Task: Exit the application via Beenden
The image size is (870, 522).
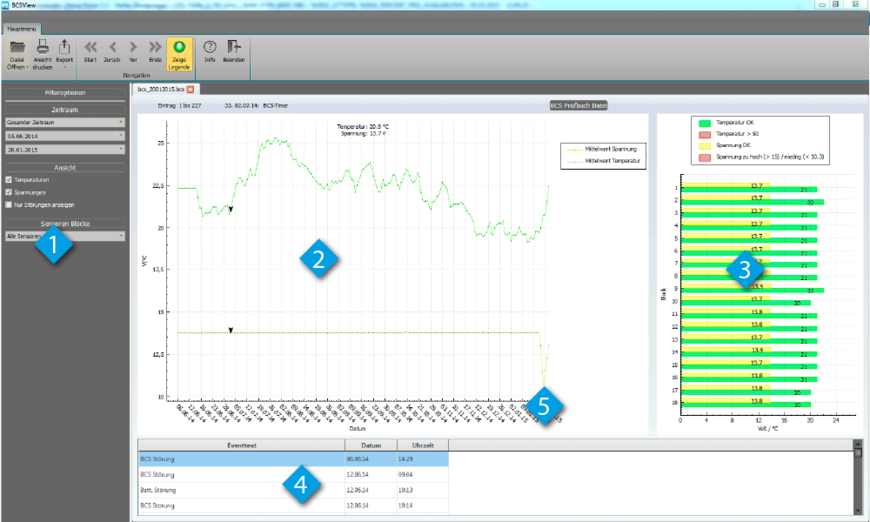Action: point(234,50)
